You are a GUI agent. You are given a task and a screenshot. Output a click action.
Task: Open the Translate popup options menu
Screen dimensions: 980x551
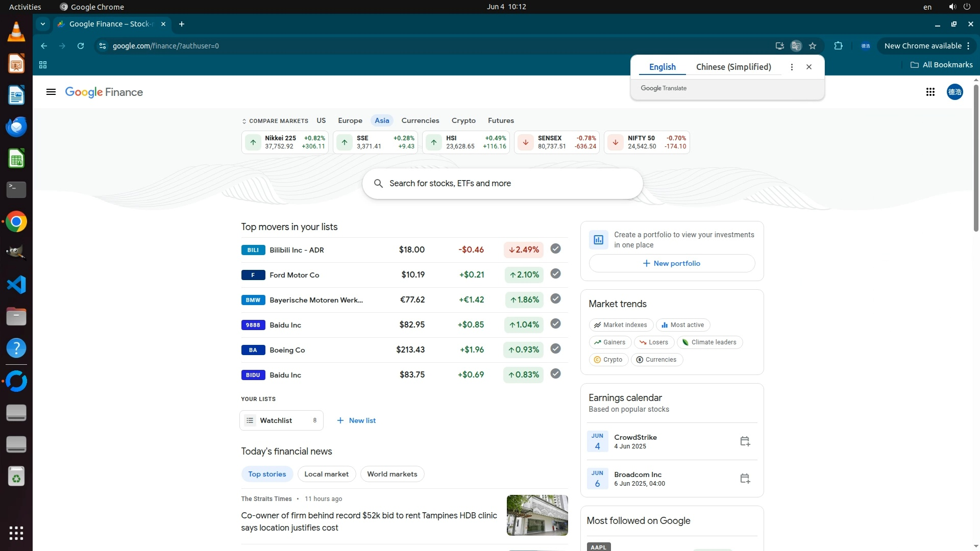(x=792, y=67)
